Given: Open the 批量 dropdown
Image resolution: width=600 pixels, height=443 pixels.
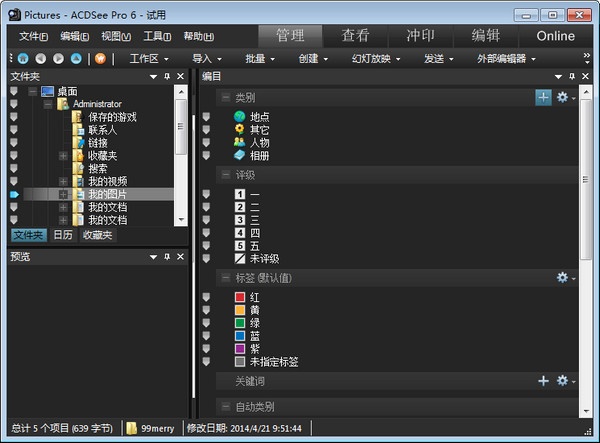Looking at the screenshot, I should (x=260, y=59).
